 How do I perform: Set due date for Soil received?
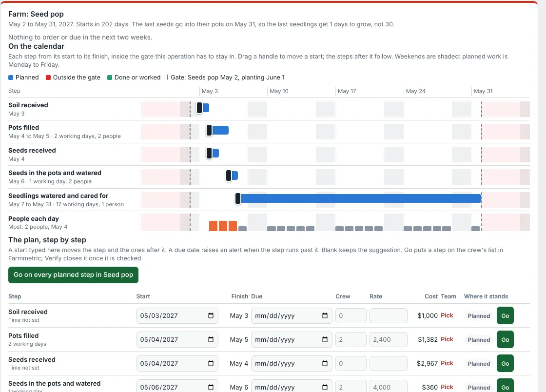(292, 316)
